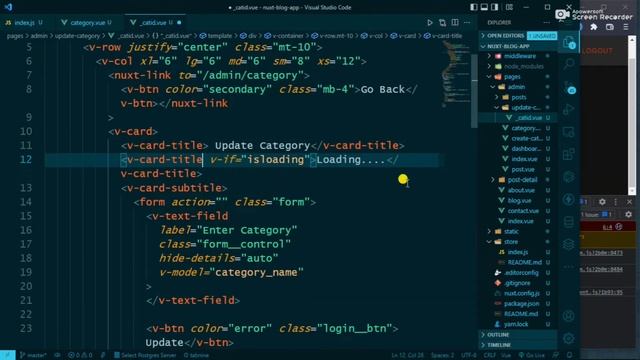Switch to the category.vue editor tab

coord(87,23)
